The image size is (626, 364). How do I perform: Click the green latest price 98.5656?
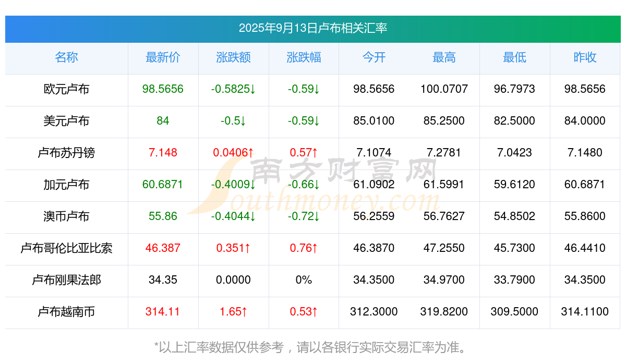click(x=163, y=89)
